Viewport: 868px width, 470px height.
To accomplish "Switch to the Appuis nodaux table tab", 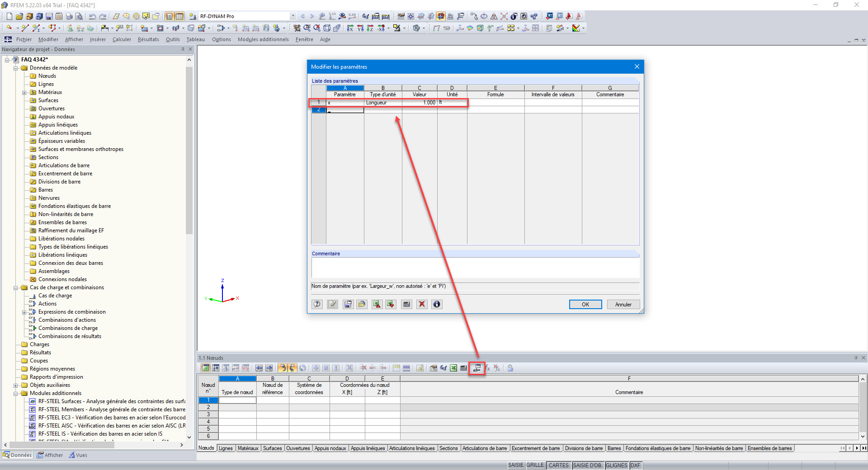I will pyautogui.click(x=330, y=448).
